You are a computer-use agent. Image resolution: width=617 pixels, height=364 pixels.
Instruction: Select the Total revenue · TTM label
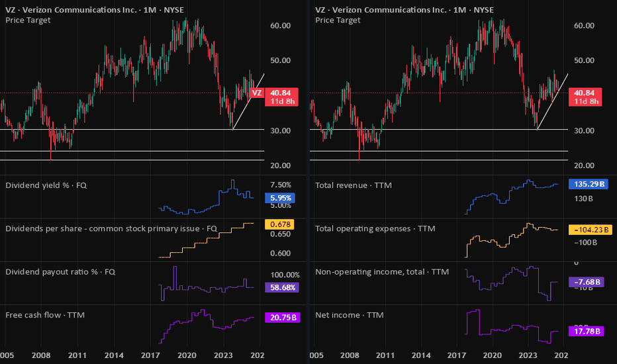click(x=354, y=185)
